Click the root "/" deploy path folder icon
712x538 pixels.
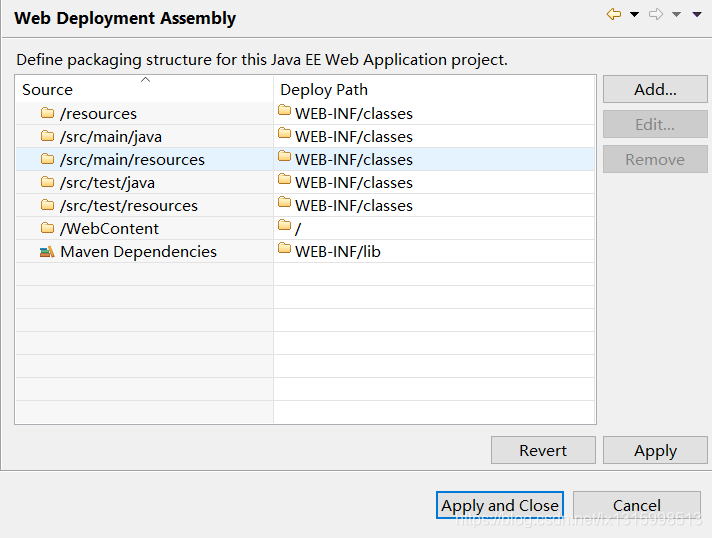285,225
